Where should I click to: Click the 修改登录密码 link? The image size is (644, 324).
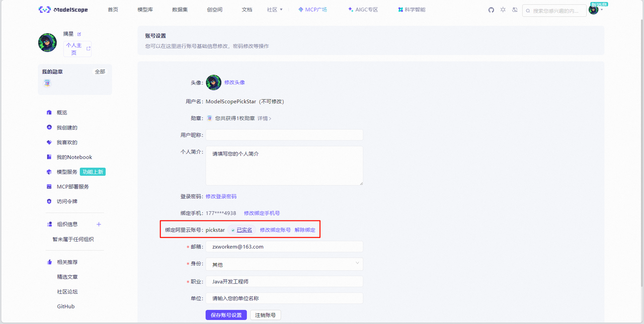click(221, 196)
